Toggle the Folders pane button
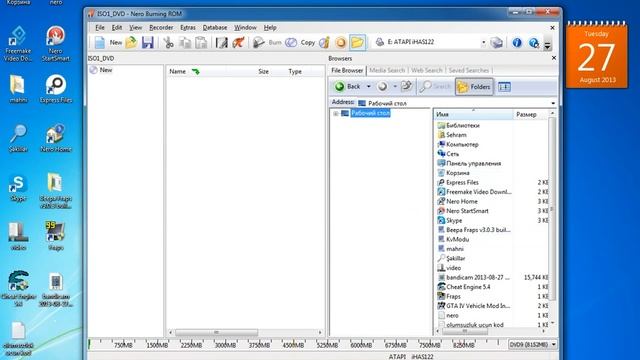The image size is (640, 360). click(474, 87)
